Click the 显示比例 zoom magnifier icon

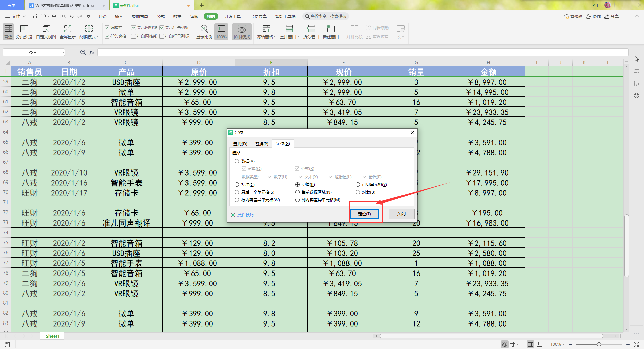[204, 29]
